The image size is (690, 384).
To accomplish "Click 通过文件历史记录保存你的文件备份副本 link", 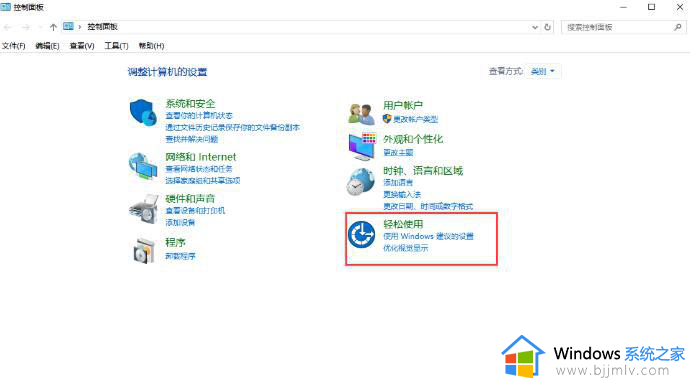I will tap(232, 127).
